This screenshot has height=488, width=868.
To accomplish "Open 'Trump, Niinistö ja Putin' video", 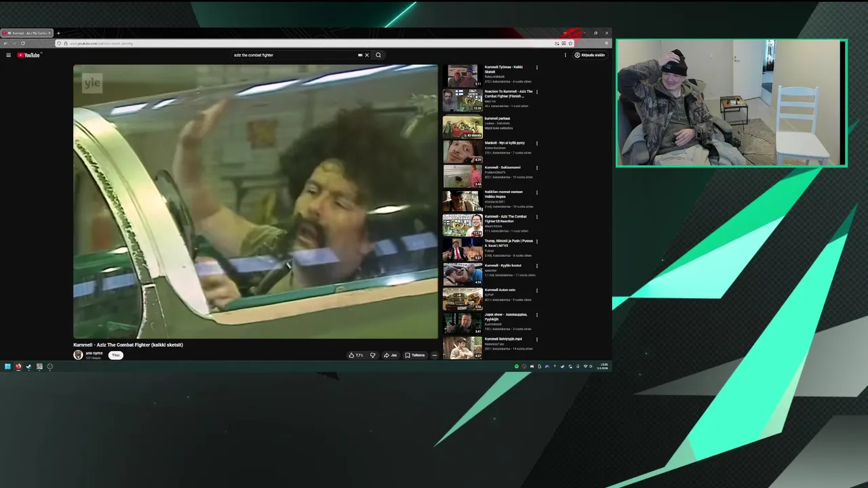I will pos(509,243).
